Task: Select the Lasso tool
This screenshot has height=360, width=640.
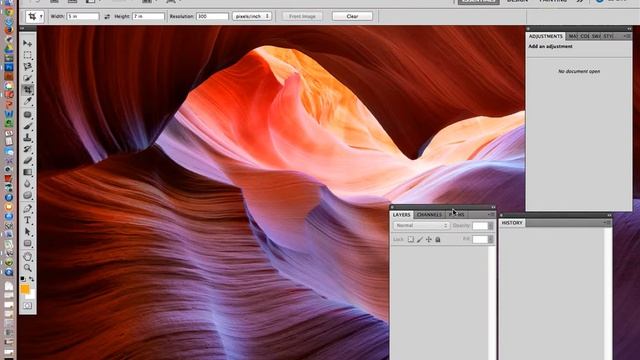Action: pyautogui.click(x=27, y=66)
